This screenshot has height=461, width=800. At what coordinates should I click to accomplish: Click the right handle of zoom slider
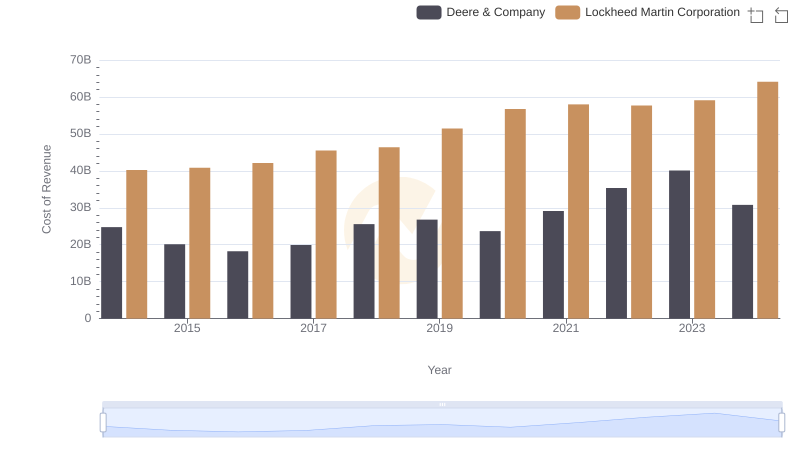(x=782, y=423)
